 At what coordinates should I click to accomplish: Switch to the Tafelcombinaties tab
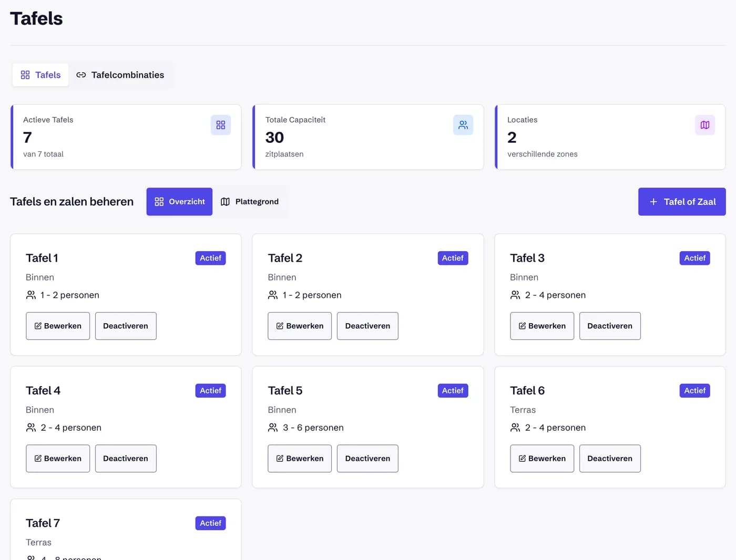pos(120,75)
